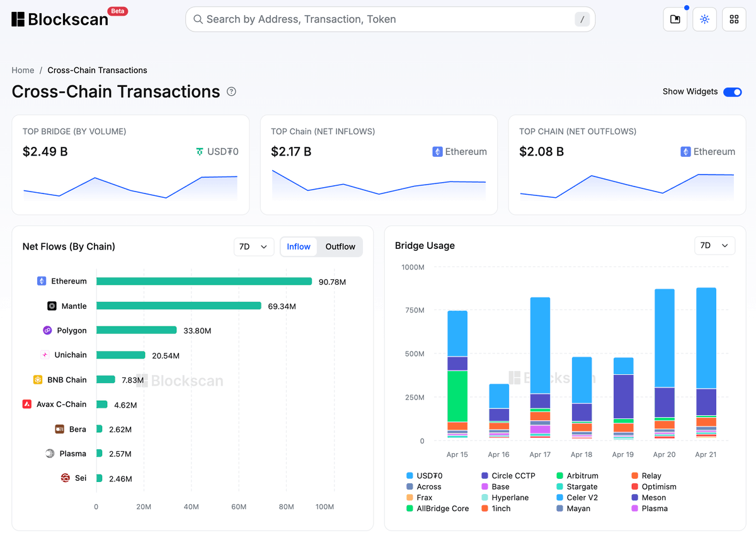Click the Top Bridge volume sparkline
The width and height of the screenshot is (756, 540).
click(x=130, y=187)
